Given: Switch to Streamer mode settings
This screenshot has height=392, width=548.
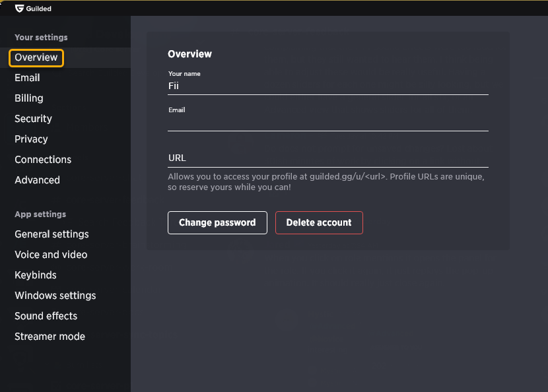Looking at the screenshot, I should coord(50,337).
